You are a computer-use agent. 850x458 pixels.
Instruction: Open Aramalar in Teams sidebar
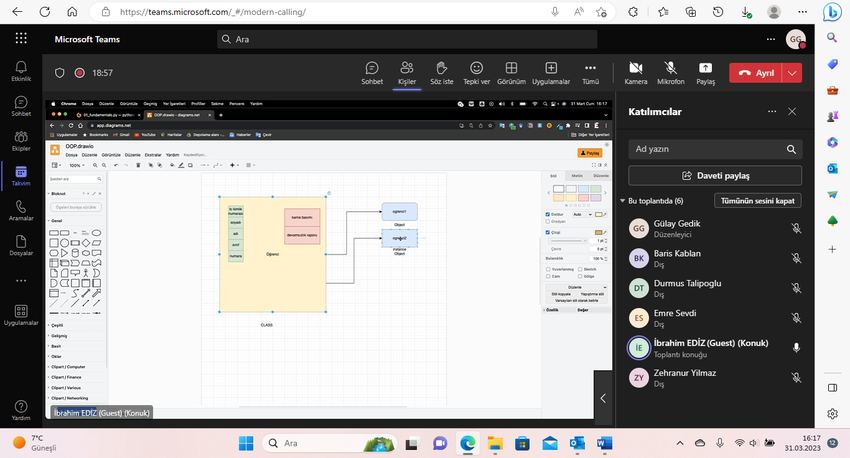21,211
